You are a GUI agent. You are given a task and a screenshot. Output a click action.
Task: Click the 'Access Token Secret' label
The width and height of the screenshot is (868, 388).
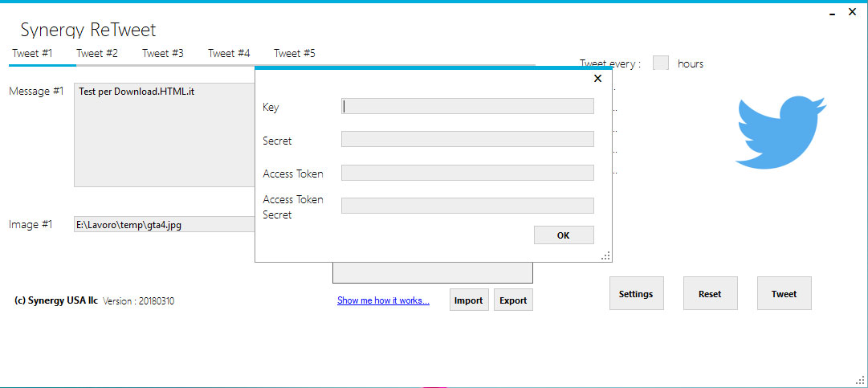point(293,207)
